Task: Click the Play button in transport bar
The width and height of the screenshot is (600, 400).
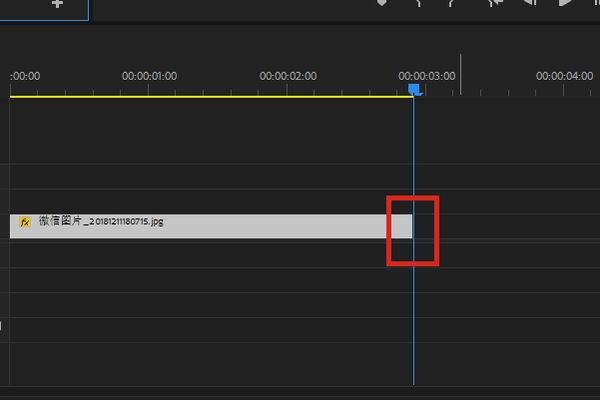Action: click(565, 3)
